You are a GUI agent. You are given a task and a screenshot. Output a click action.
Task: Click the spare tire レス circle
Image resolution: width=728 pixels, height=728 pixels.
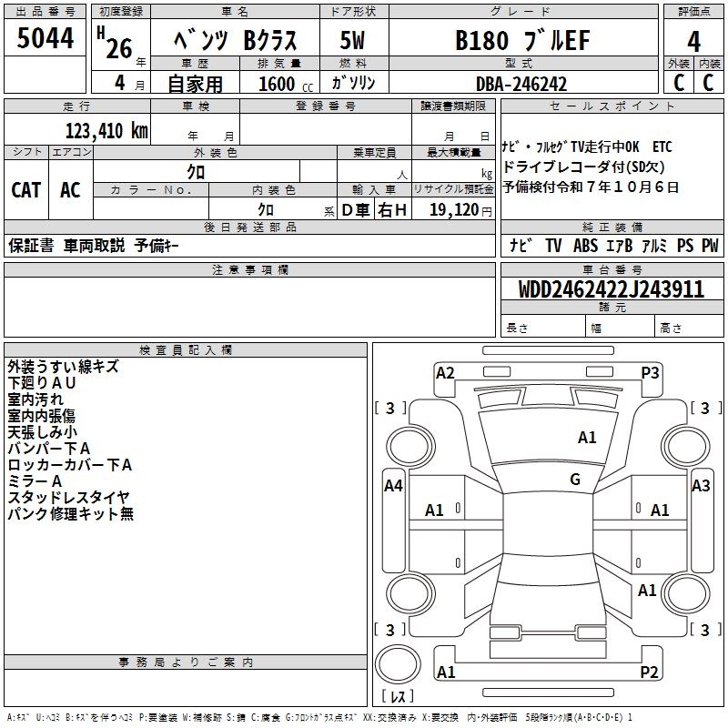[398, 664]
